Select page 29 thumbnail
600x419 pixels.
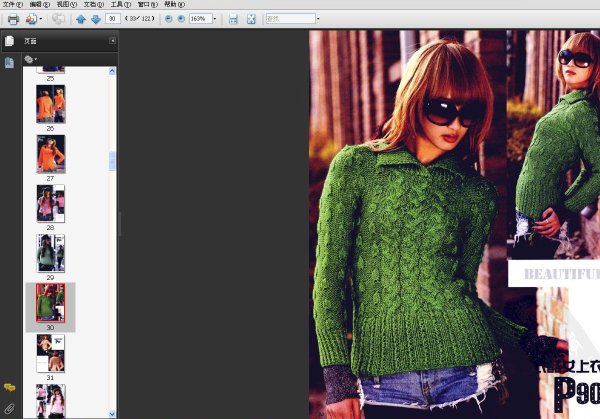[51, 253]
